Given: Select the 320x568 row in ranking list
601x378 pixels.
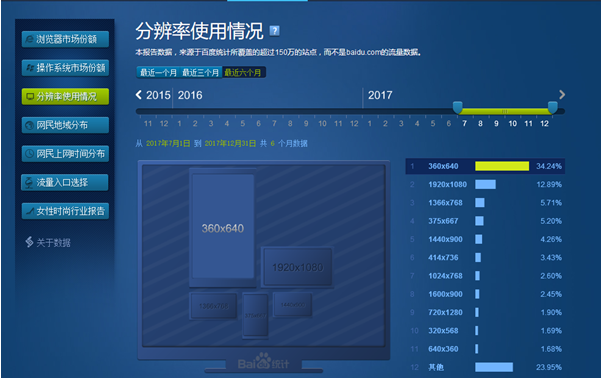Looking at the screenshot, I should (485, 330).
